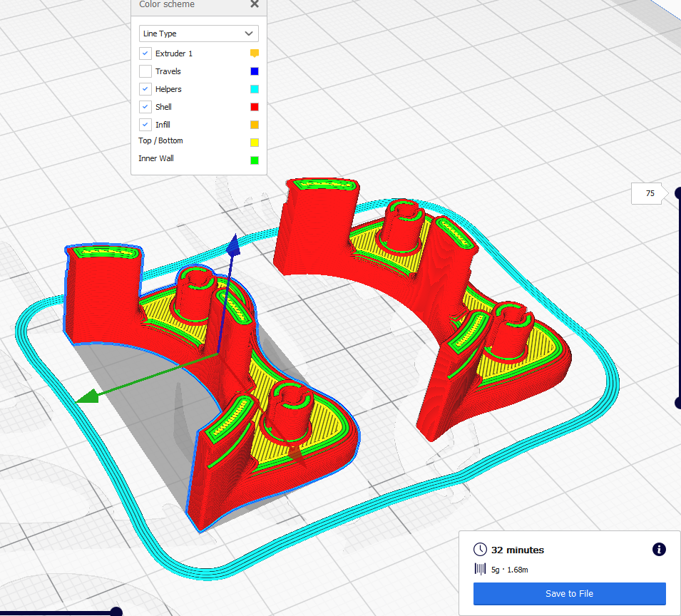Click the blue Z-axis move arrow
The image size is (681, 616).
click(233, 246)
